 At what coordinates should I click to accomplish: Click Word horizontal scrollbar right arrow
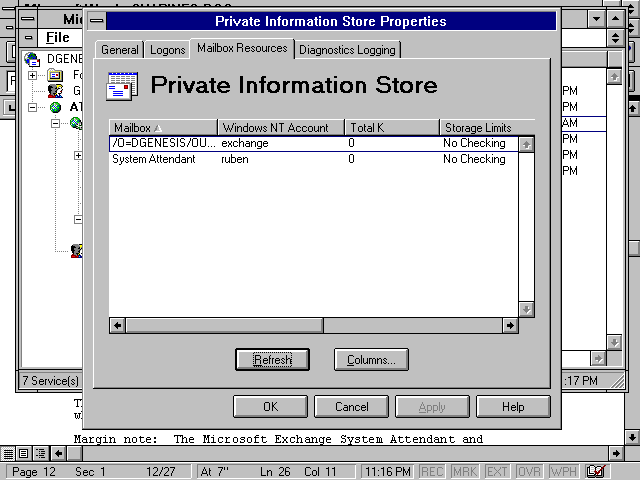pyautogui.click(x=616, y=453)
